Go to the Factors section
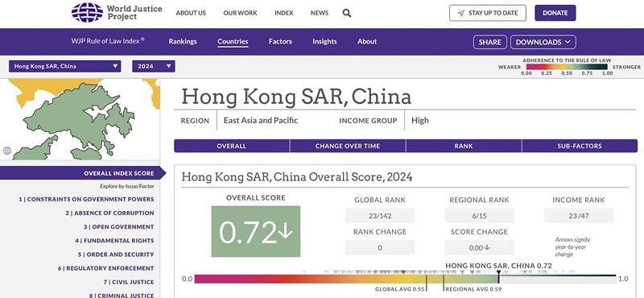 click(x=280, y=42)
